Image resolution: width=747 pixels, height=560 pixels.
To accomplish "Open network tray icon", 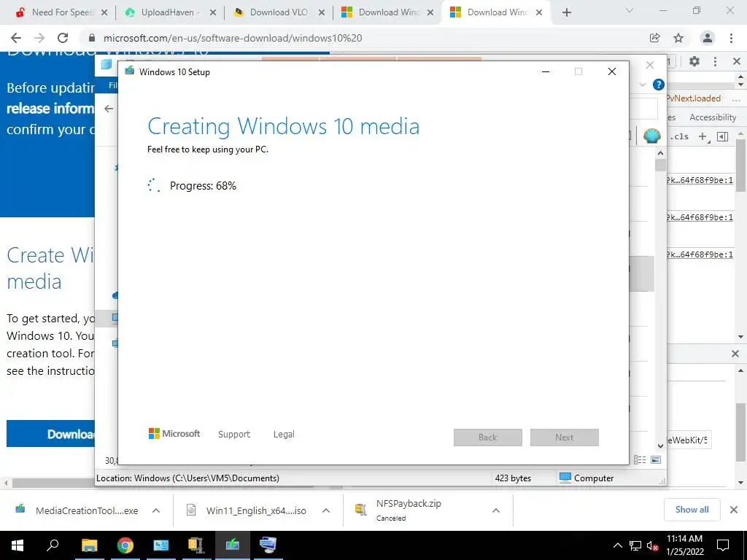I will tap(635, 545).
